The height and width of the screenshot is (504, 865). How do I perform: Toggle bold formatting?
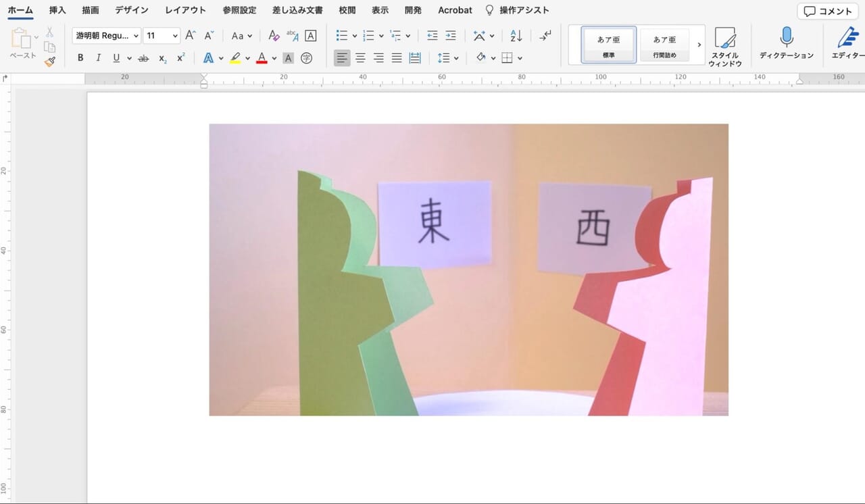pyautogui.click(x=80, y=57)
